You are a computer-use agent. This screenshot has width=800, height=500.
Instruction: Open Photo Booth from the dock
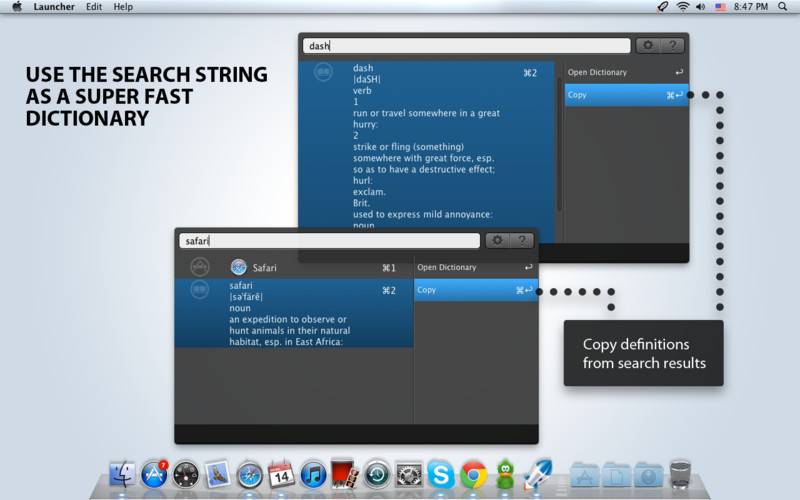344,474
